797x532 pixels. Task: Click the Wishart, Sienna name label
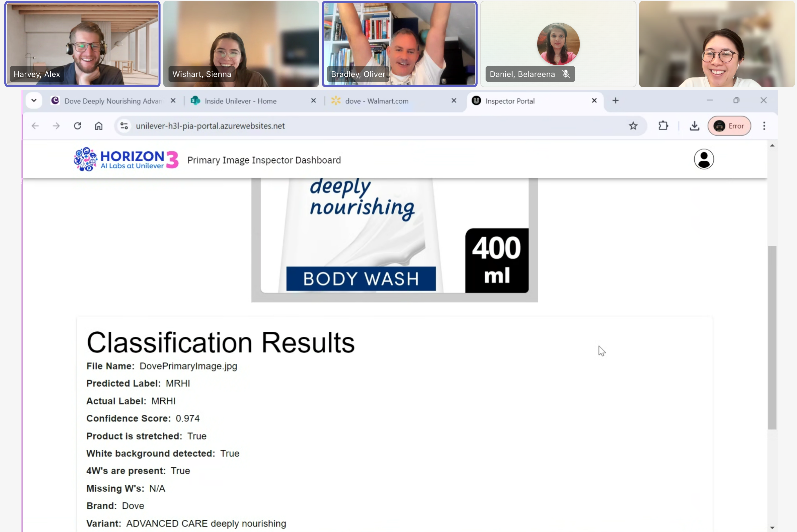(202, 74)
